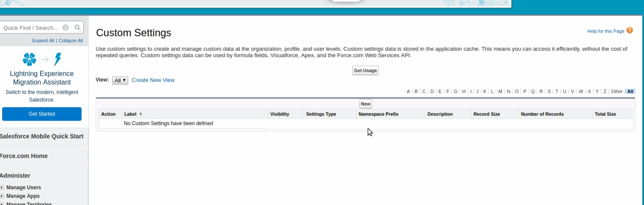Click into the Quick Find search field
Screen dimensions: 644x205
tap(31, 28)
